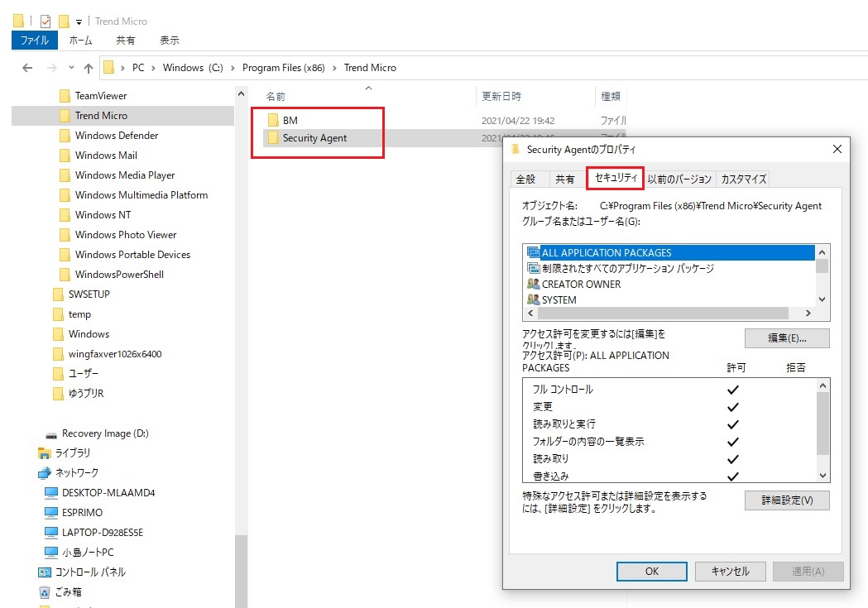This screenshot has width=868, height=608.
Task: Click the up one level arrow
Action: 88,68
